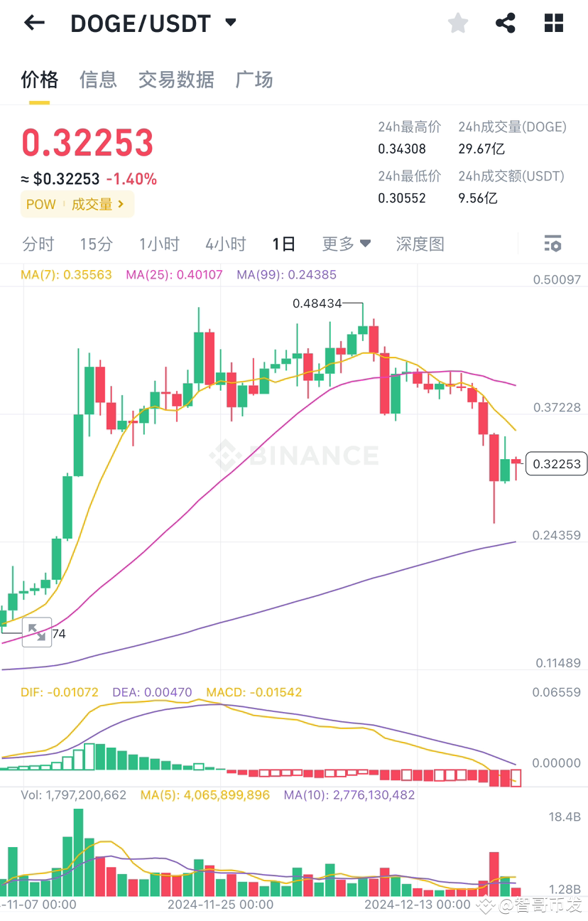Image resolution: width=588 pixels, height=921 pixels.
Task: Add DOGE/USDT to favorites with the star
Action: coord(457,22)
